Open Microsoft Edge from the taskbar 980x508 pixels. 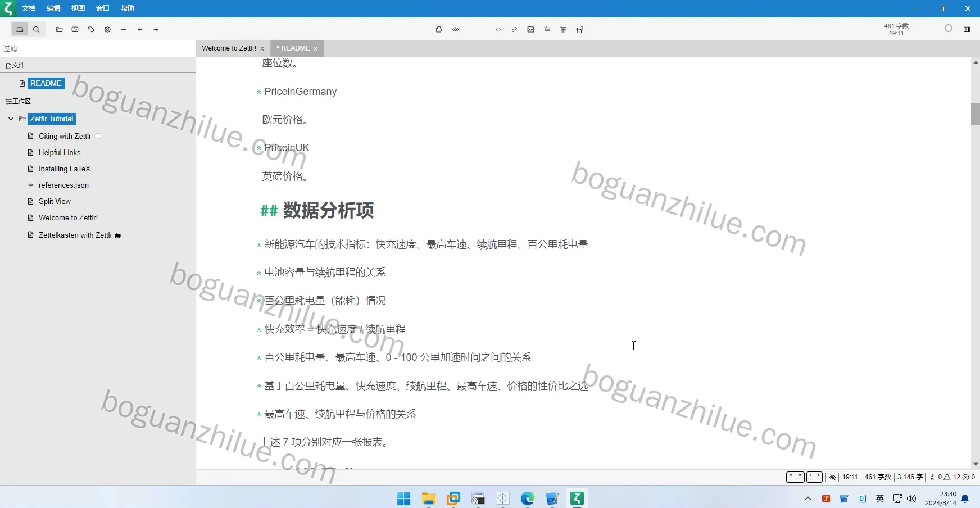pyautogui.click(x=528, y=498)
